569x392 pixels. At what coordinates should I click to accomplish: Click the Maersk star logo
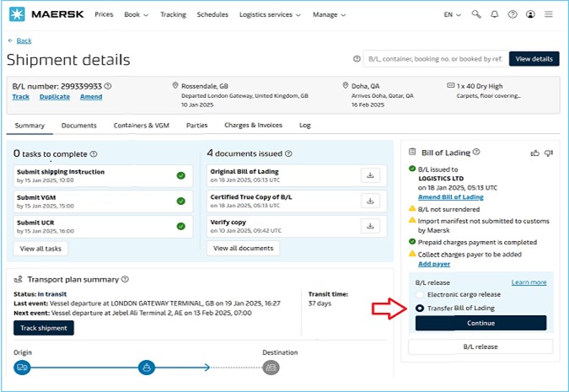point(17,14)
